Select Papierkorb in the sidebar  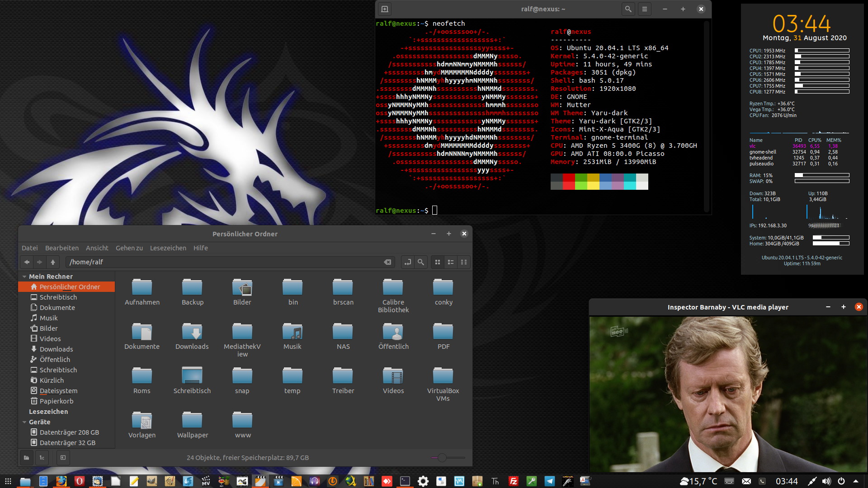coord(56,401)
